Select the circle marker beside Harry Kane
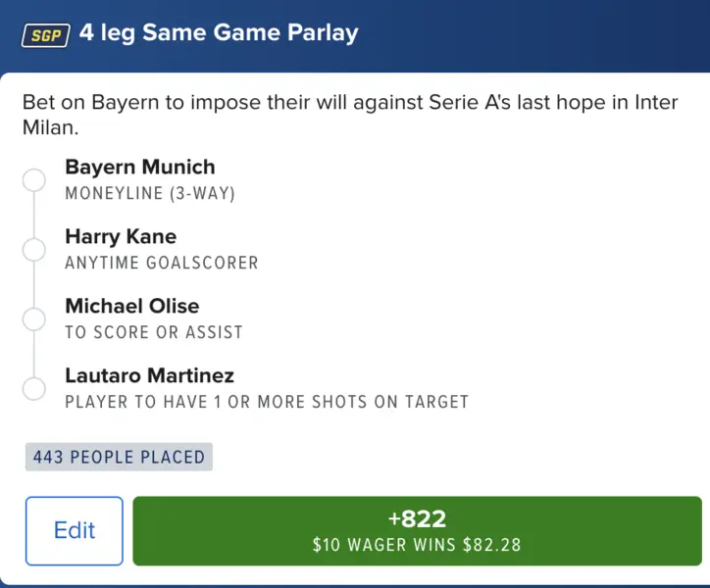The image size is (710, 588). tap(33, 250)
